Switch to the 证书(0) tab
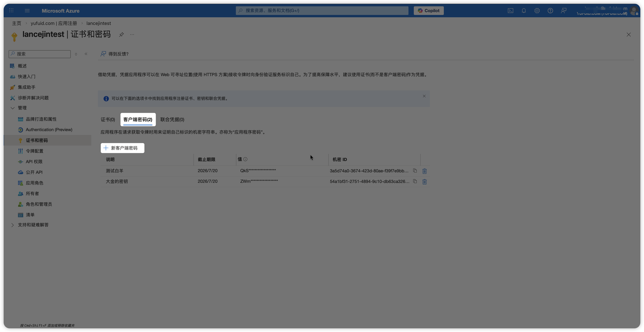This screenshot has width=644, height=332. pyautogui.click(x=108, y=120)
